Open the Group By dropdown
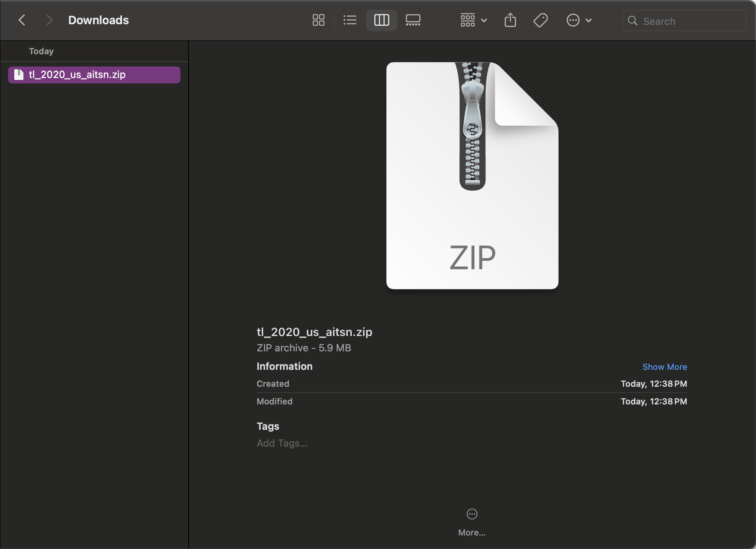The width and height of the screenshot is (756, 549). tap(474, 20)
